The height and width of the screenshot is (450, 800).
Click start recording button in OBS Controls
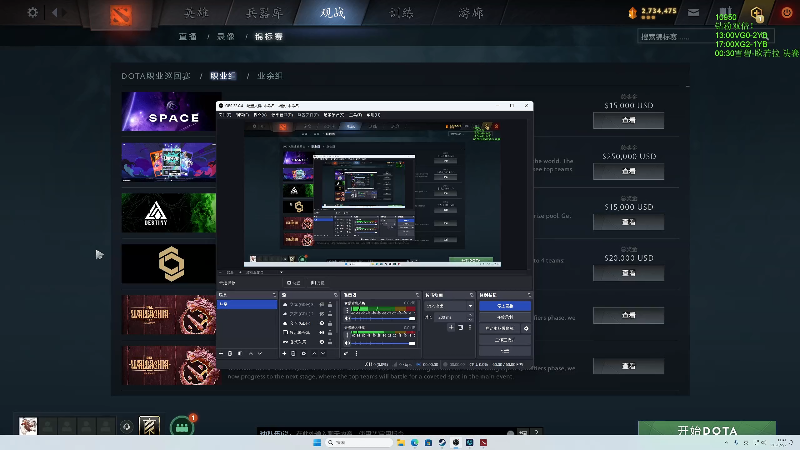505,317
